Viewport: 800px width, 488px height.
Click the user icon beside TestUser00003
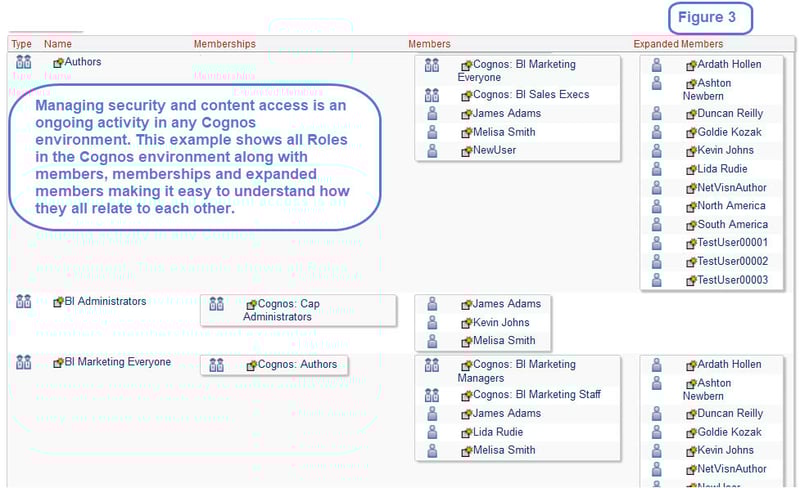[657, 280]
